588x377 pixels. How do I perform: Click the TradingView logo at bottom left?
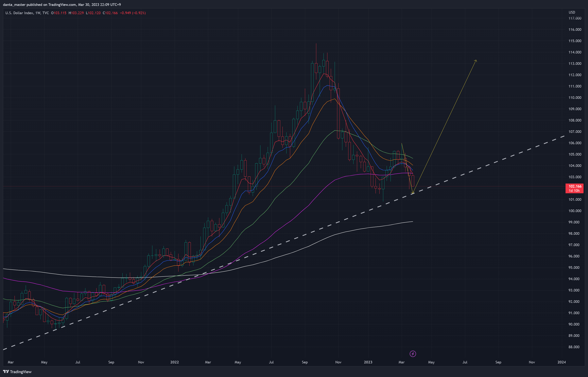tap(17, 372)
